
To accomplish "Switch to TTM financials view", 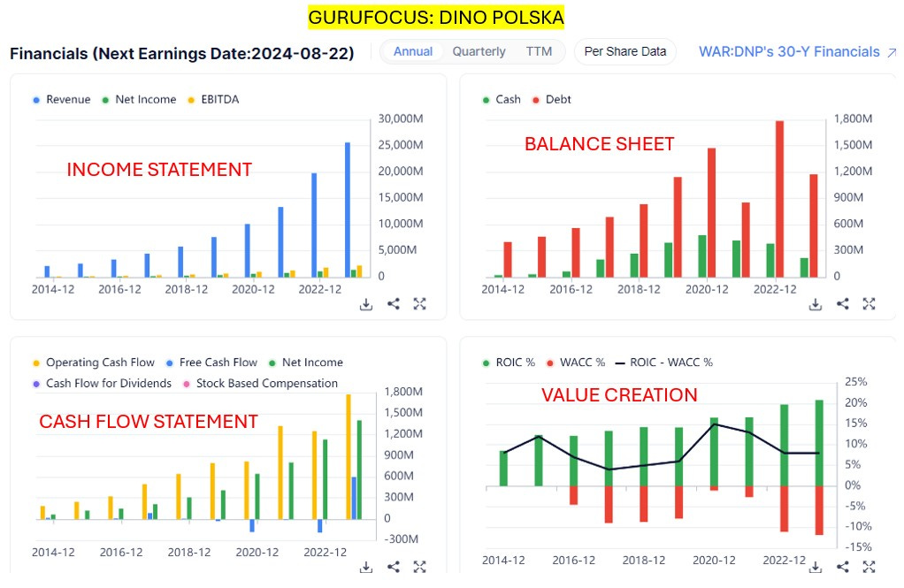I will [x=539, y=51].
